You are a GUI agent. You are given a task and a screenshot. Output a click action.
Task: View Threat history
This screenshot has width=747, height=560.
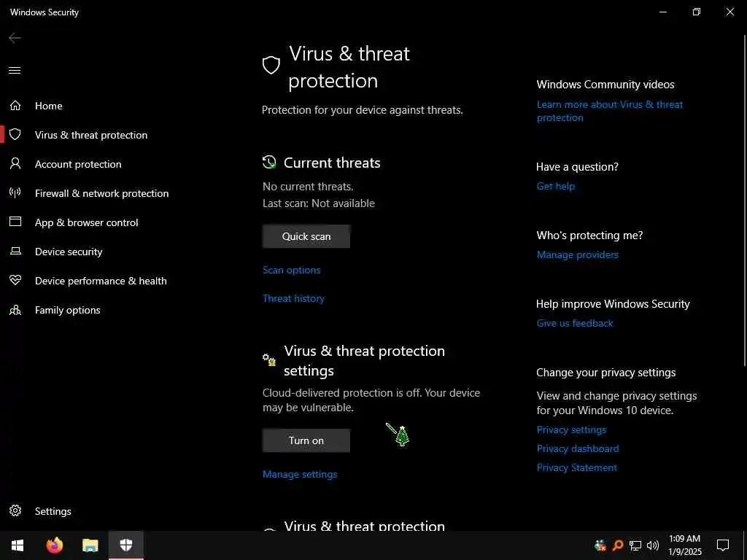(x=293, y=298)
